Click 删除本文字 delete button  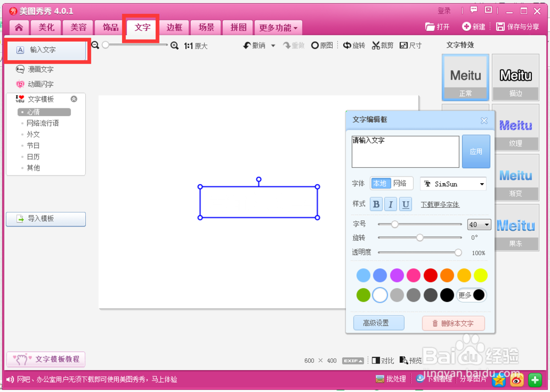(453, 323)
